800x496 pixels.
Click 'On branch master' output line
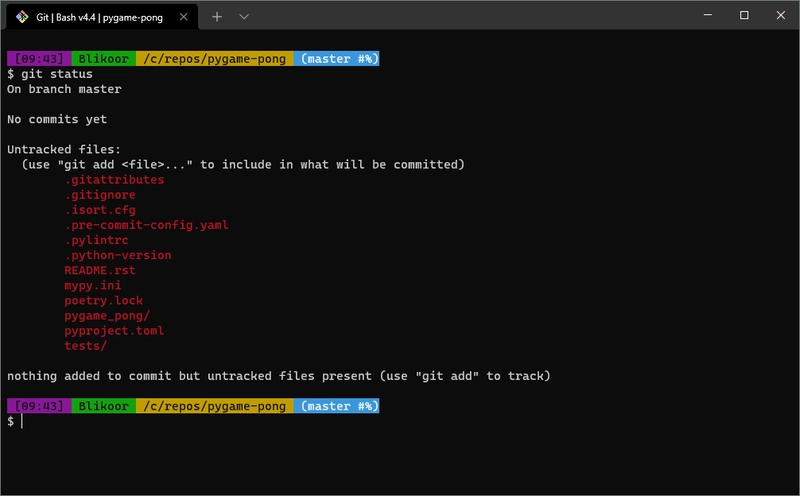(x=64, y=89)
